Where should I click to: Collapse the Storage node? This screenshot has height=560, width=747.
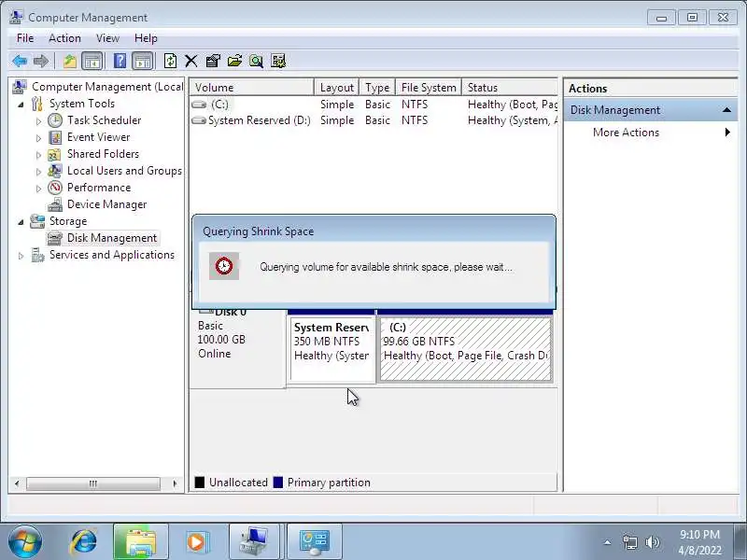[21, 222]
